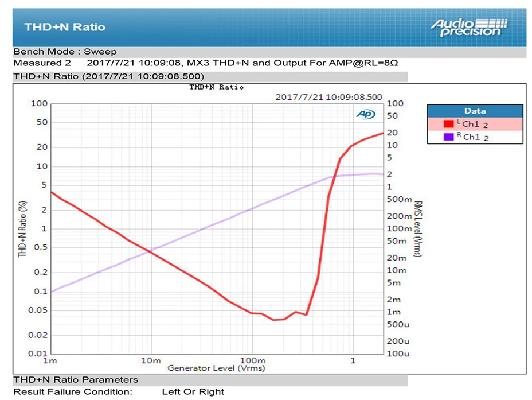532x400 pixels.
Task: Click the MX3 THD+N measurement description
Action: pyautogui.click(x=292, y=63)
